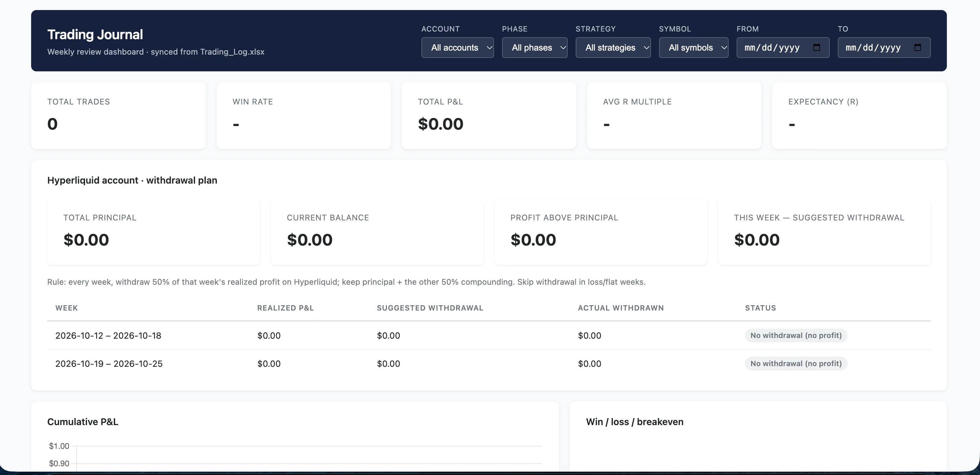
Task: Expand the All symbols selector
Action: (x=693, y=48)
